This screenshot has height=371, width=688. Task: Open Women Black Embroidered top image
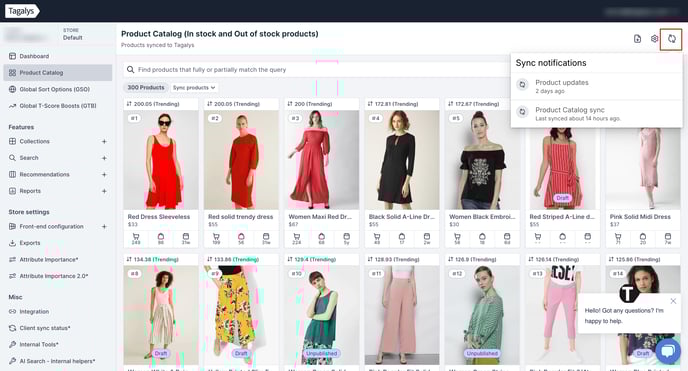[482, 160]
